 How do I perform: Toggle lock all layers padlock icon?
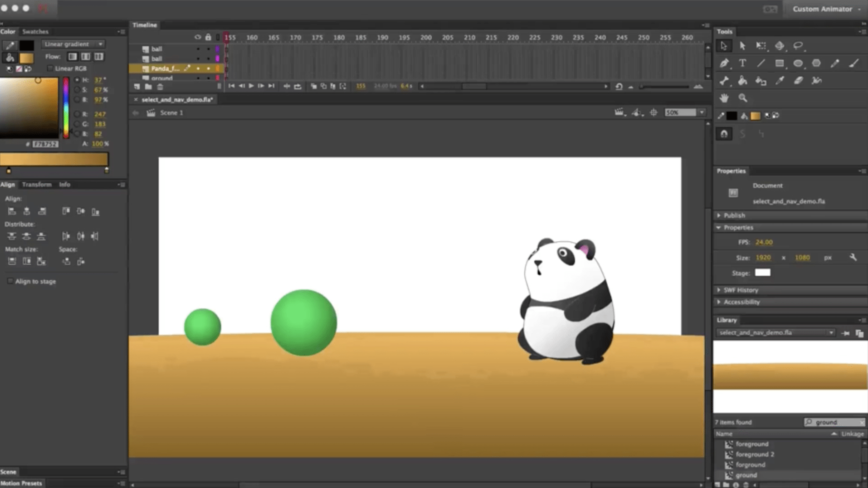[x=208, y=37]
